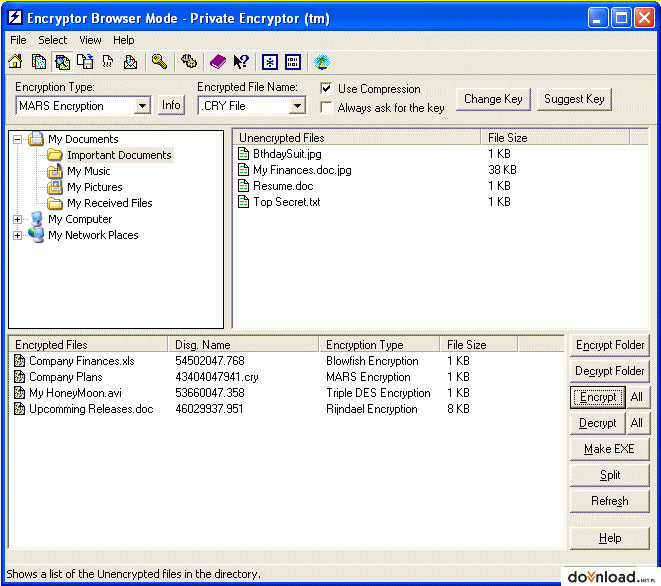The height and width of the screenshot is (586, 661).
Task: Click the Info button
Action: point(171,105)
